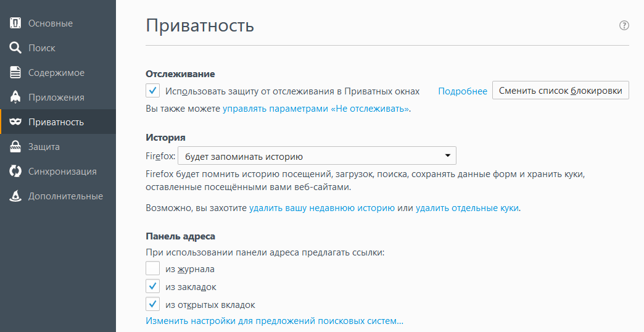This screenshot has height=332, width=644.
Task: Uncheck suggestions «из закладок»
Action: (152, 286)
